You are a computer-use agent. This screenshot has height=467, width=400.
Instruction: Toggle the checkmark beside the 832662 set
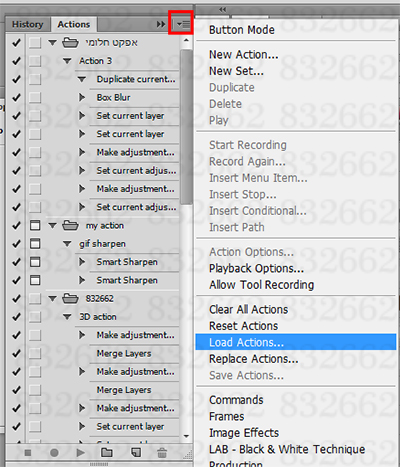(16, 299)
